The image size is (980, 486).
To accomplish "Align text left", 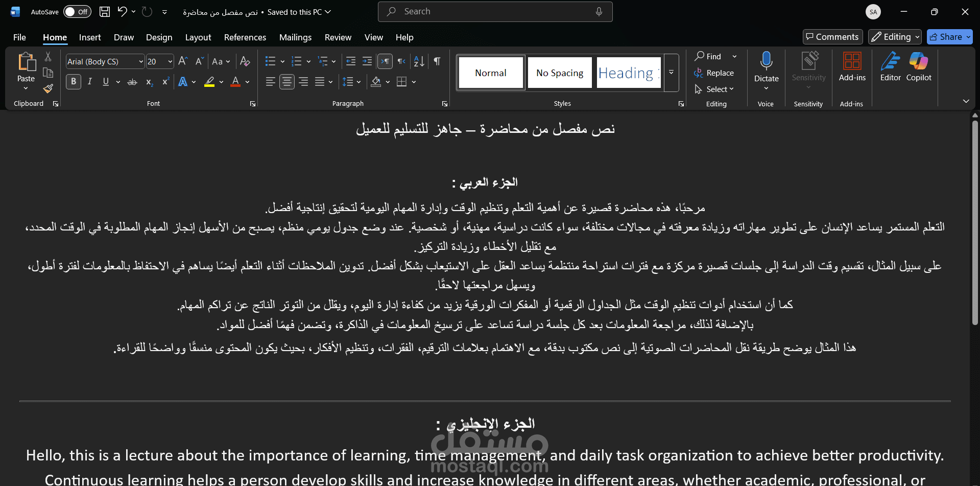I will click(270, 82).
